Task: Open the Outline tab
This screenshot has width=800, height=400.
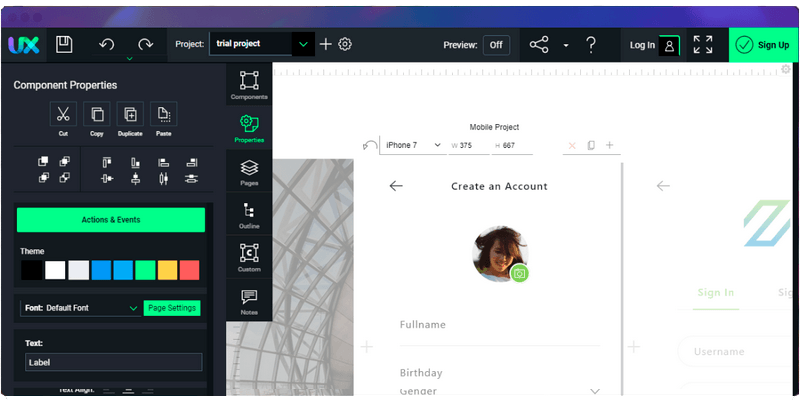Action: point(249,214)
